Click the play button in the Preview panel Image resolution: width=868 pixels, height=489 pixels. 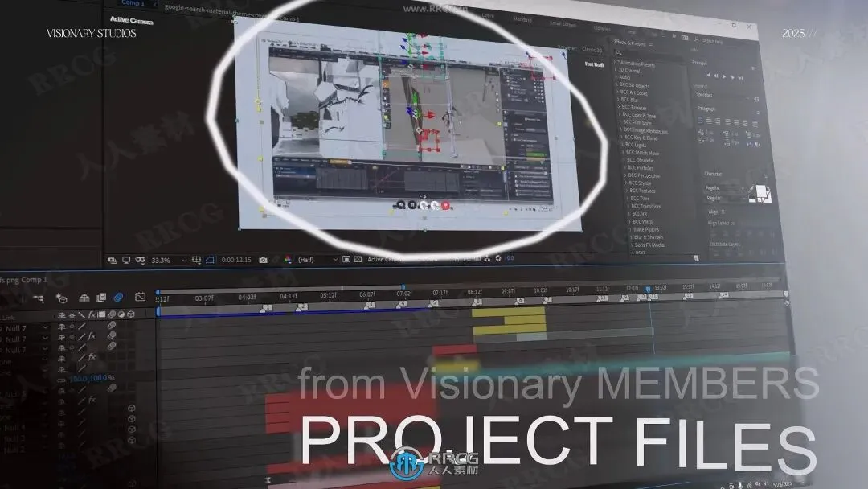click(724, 76)
